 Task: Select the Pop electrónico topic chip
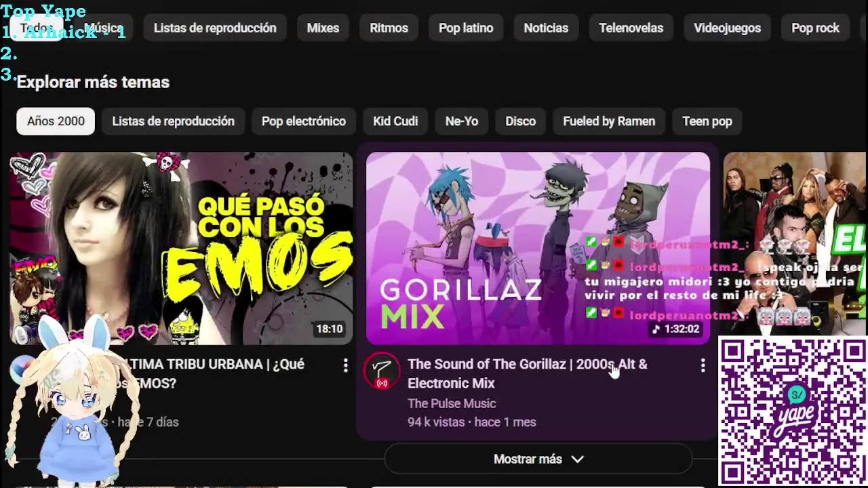(304, 121)
